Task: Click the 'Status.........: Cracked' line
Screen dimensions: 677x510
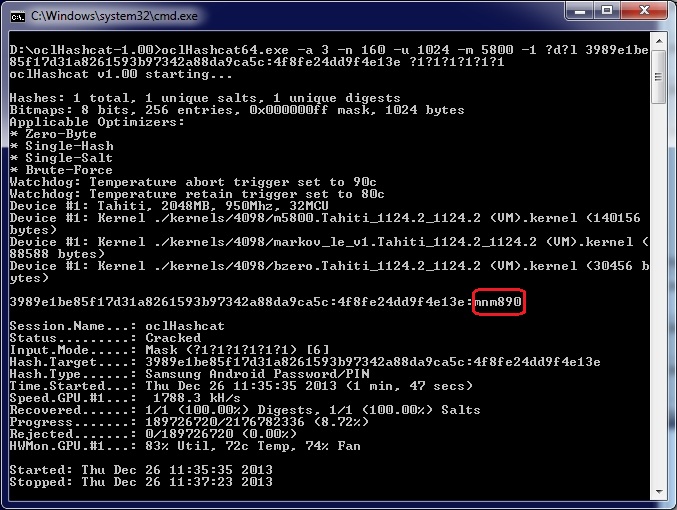Action: tap(105, 338)
